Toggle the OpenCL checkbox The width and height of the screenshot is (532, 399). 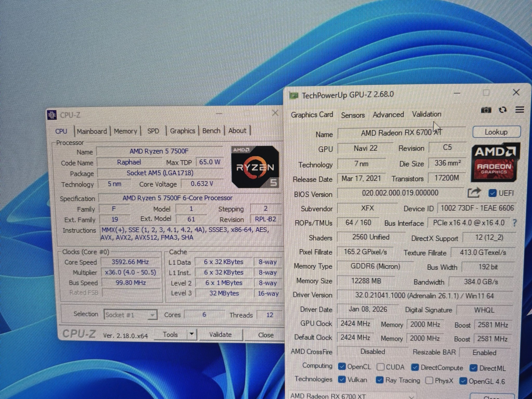click(x=342, y=367)
